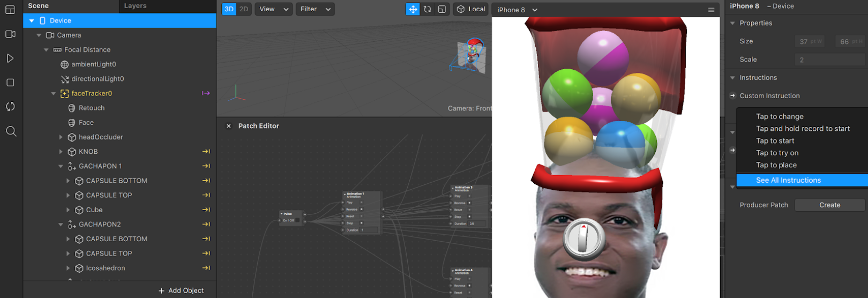Open the iPhone 8 device dropdown
This screenshot has height=298, width=868.
point(517,10)
